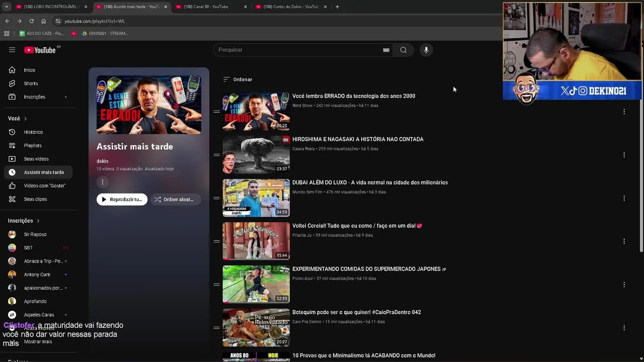Click Ordem aleatória shuffle button
644x362 pixels.
pos(175,200)
